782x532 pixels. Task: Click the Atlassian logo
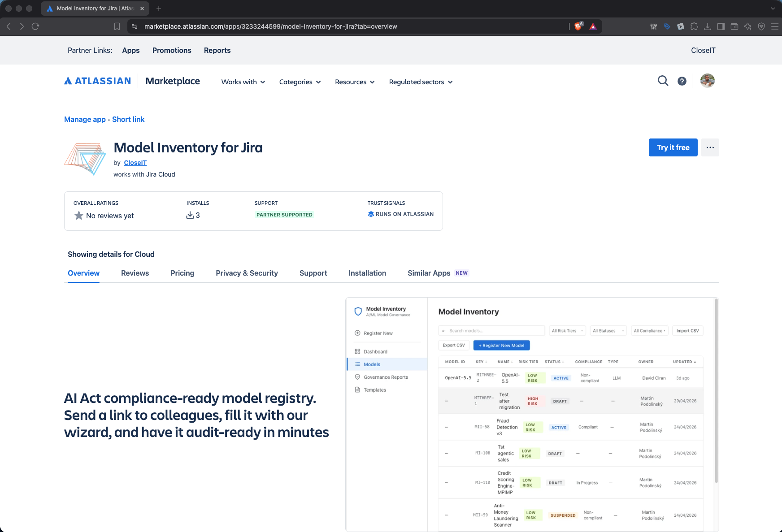(x=98, y=81)
